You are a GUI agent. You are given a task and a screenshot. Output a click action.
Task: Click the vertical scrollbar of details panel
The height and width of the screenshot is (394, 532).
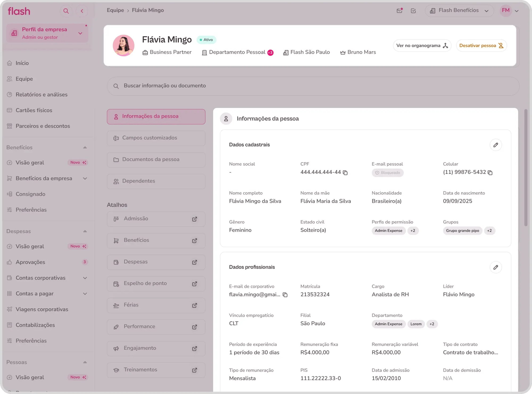pyautogui.click(x=526, y=167)
